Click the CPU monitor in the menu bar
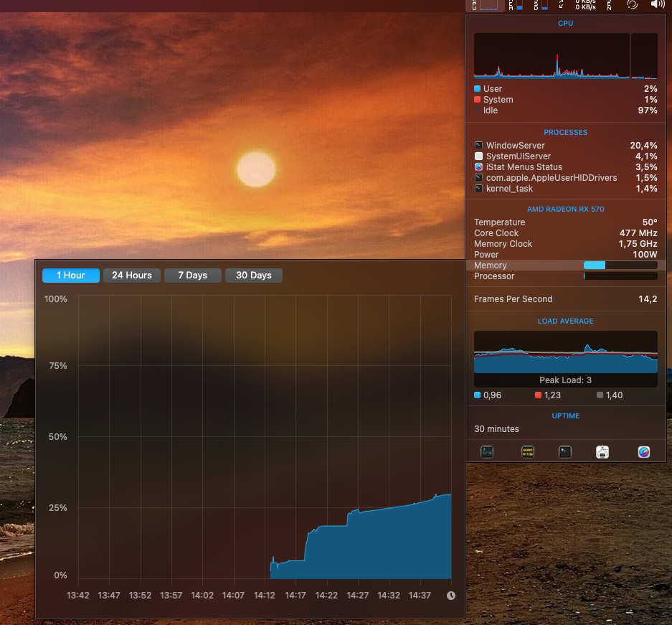This screenshot has width=672, height=625. point(485,5)
